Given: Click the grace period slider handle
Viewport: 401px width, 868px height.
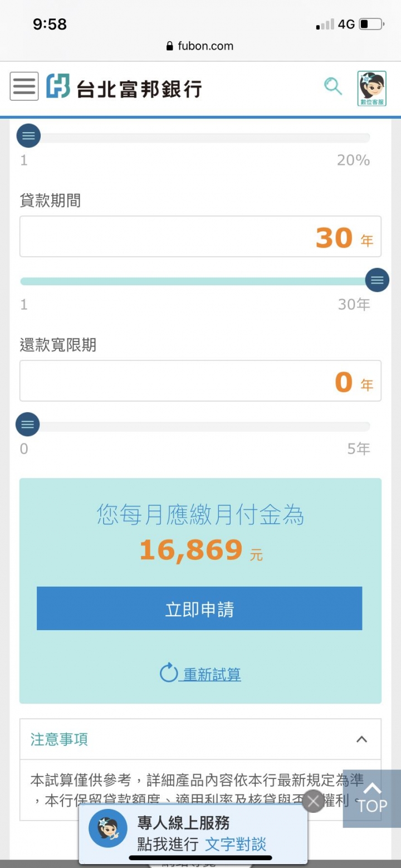Looking at the screenshot, I should (x=28, y=425).
